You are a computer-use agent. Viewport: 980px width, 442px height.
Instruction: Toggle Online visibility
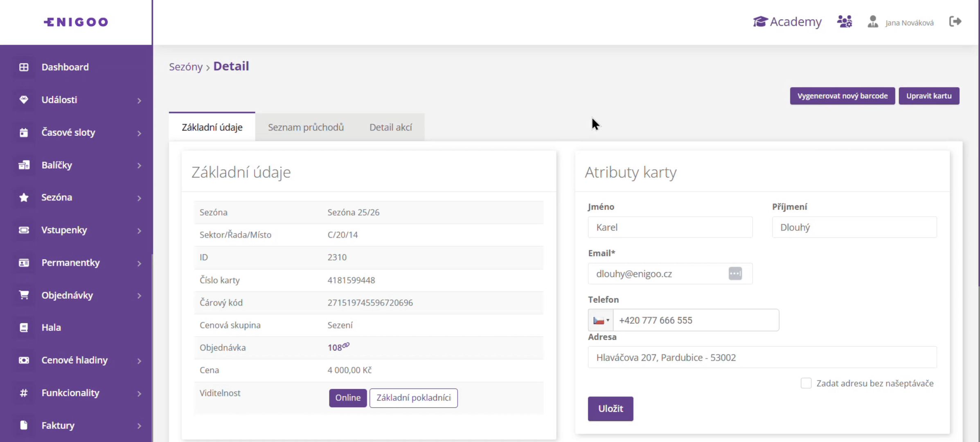click(348, 398)
